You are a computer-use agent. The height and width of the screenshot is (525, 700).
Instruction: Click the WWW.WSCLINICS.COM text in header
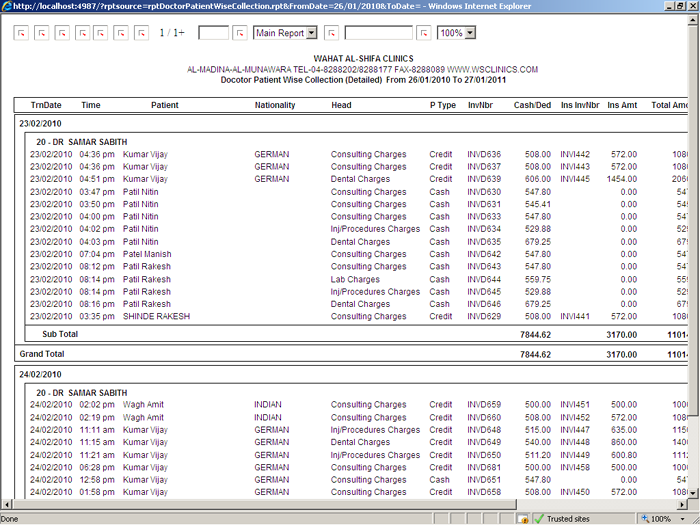pos(492,70)
